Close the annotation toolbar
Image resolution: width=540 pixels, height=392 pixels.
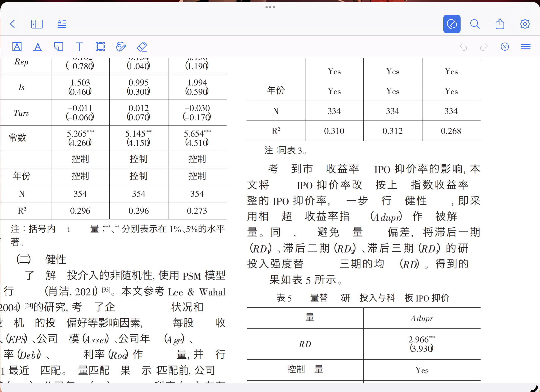(x=505, y=47)
